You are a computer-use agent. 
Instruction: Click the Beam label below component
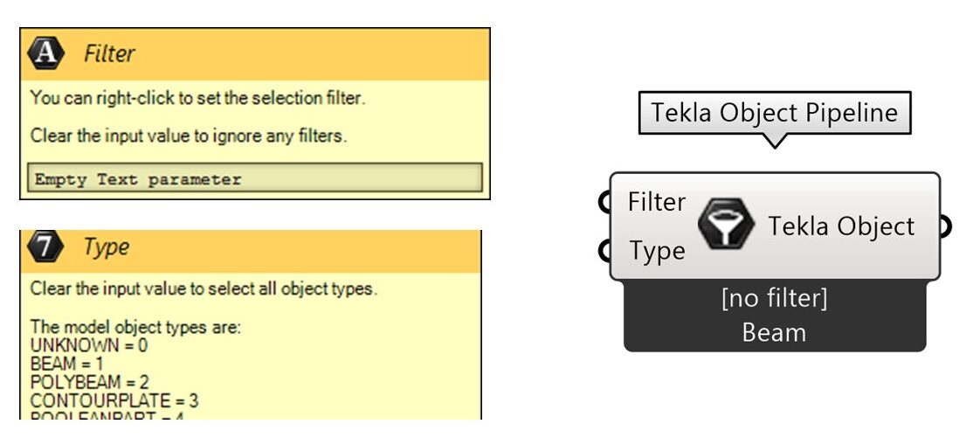[x=774, y=332]
